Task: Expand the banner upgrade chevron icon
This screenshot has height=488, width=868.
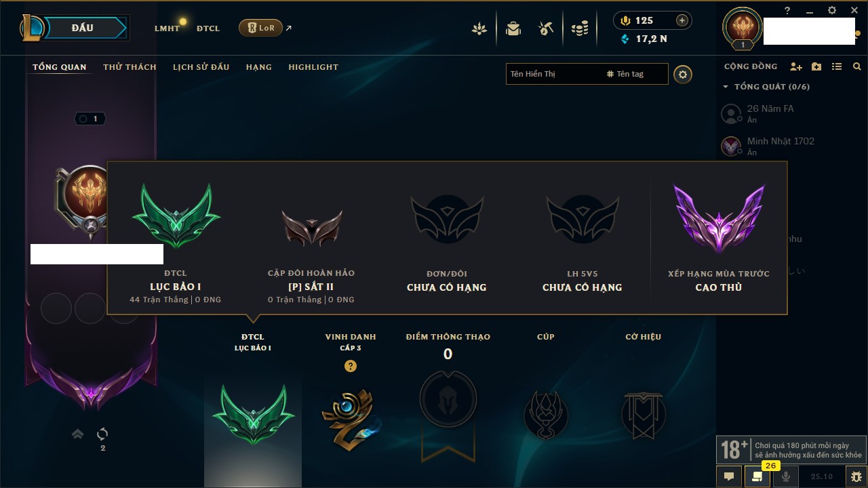Action: point(78,434)
